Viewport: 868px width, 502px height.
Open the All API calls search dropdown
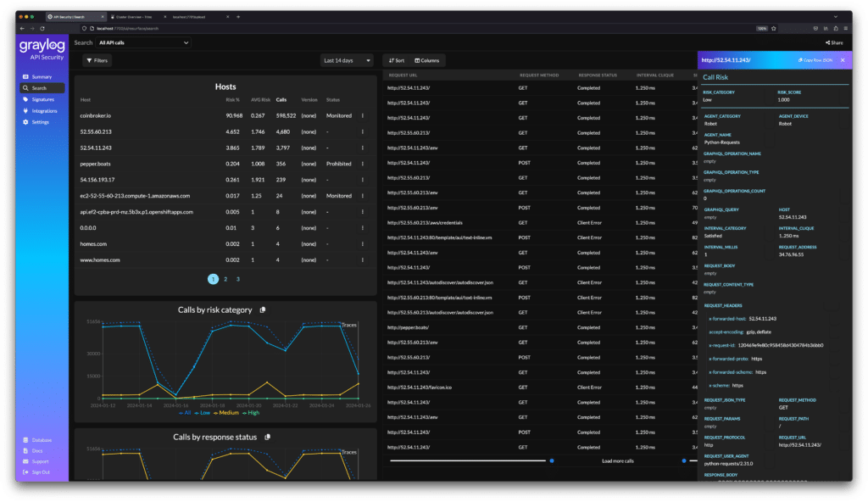pyautogui.click(x=143, y=42)
